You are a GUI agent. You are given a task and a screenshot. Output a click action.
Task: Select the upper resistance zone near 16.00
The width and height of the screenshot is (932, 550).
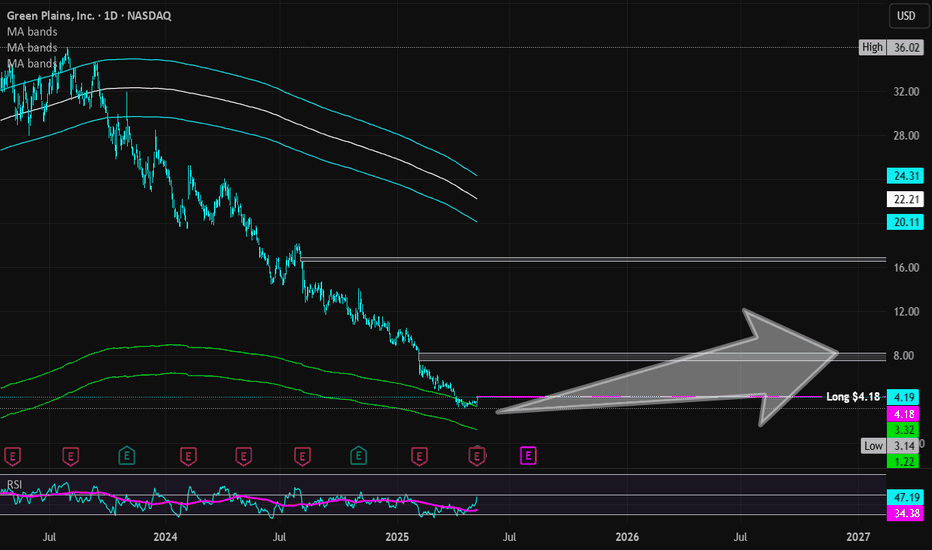coord(593,259)
